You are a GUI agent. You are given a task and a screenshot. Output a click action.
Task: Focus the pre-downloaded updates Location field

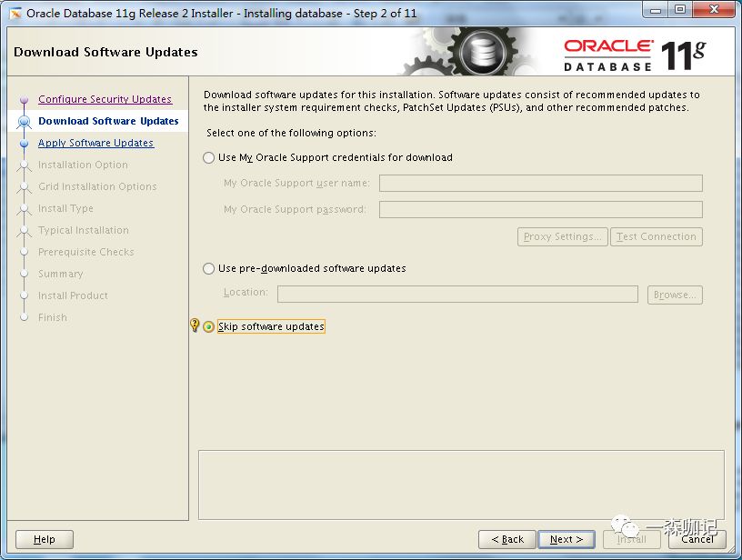point(457,295)
